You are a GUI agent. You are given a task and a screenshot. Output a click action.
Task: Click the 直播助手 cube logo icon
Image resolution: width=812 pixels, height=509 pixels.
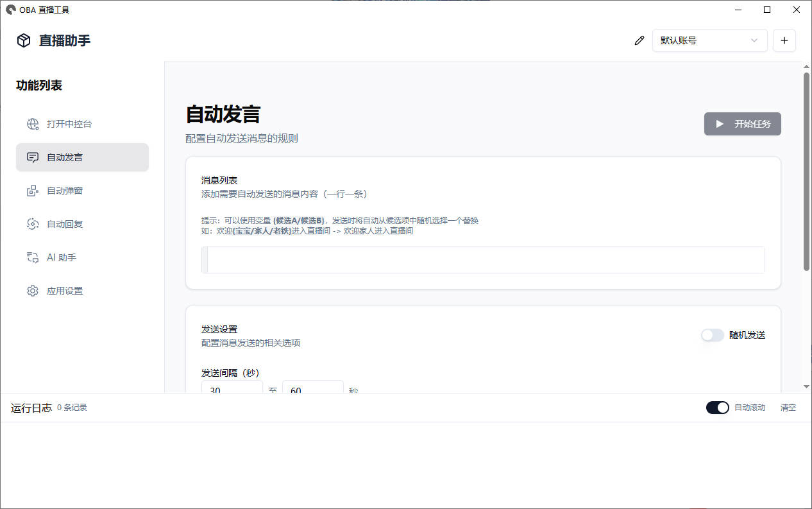pyautogui.click(x=24, y=40)
